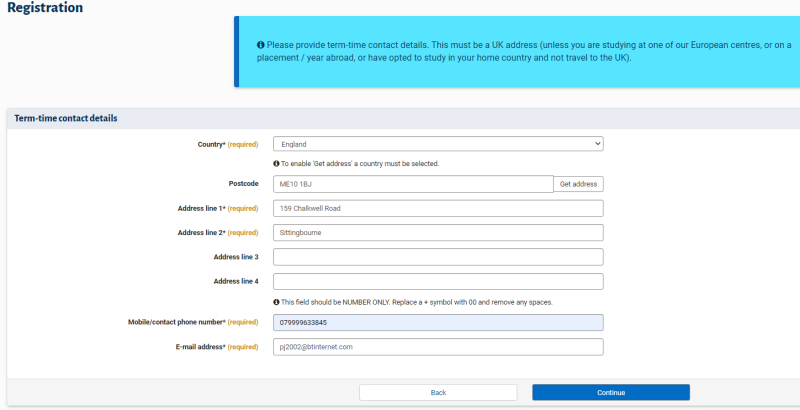Click the Postcode label
800x410 pixels.
243,184
